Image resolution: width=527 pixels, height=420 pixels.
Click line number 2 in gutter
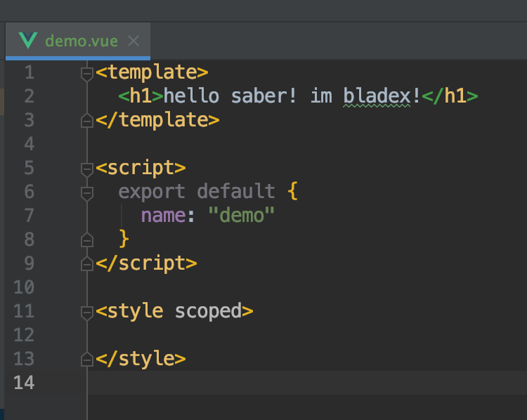[30, 96]
